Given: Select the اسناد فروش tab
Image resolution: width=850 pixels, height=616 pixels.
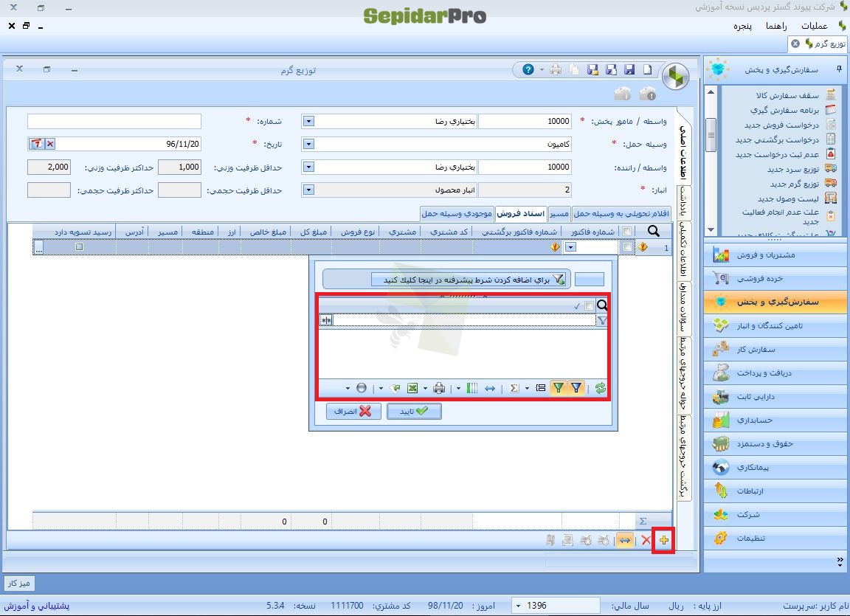Looking at the screenshot, I should tap(521, 213).
